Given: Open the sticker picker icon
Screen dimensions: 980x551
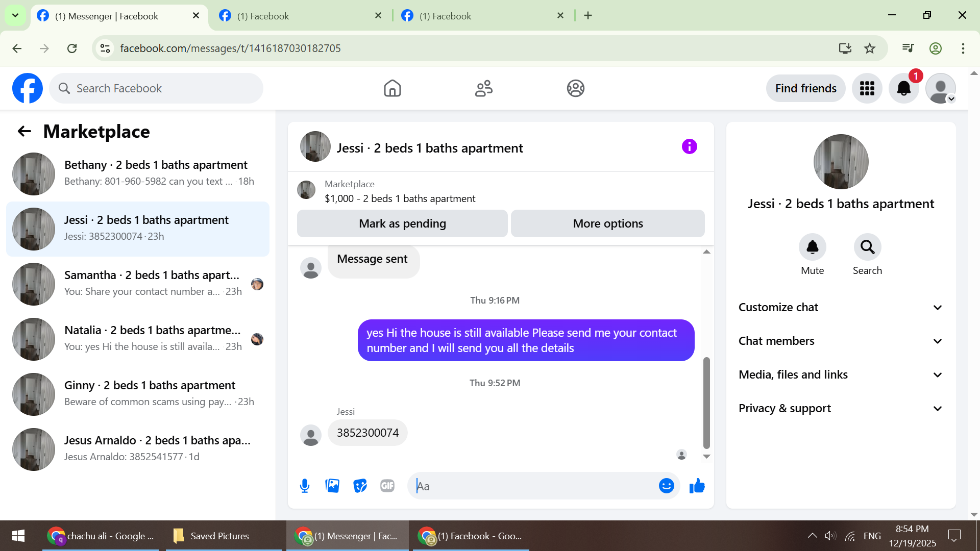Looking at the screenshot, I should [360, 486].
